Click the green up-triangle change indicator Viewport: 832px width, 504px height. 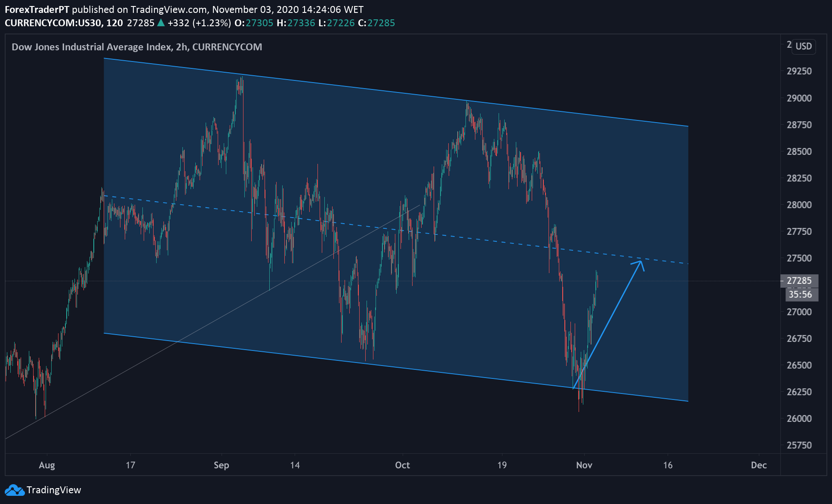tap(161, 22)
